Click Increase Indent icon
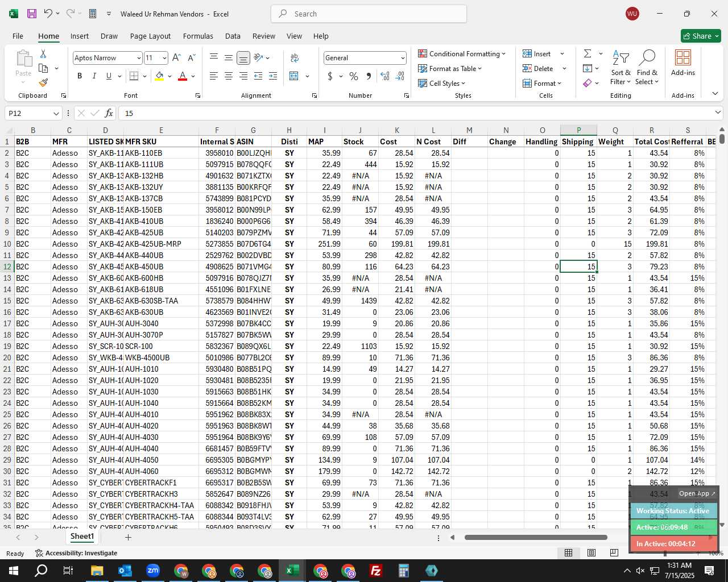Screen dimensions: 728x582 click(x=273, y=76)
